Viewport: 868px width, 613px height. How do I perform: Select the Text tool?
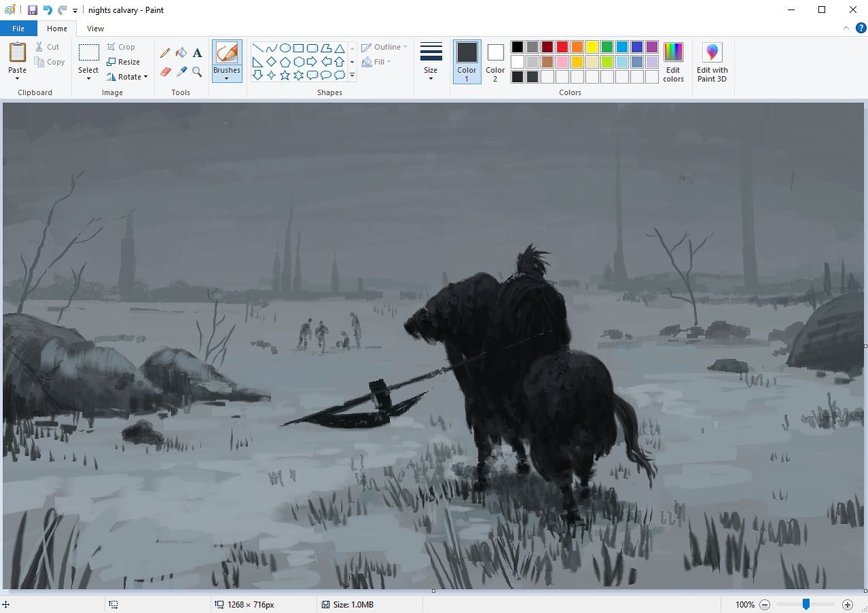(197, 53)
